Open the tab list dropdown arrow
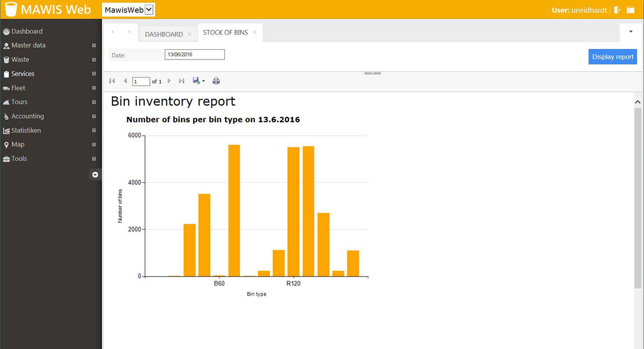This screenshot has width=644, height=349. click(631, 32)
